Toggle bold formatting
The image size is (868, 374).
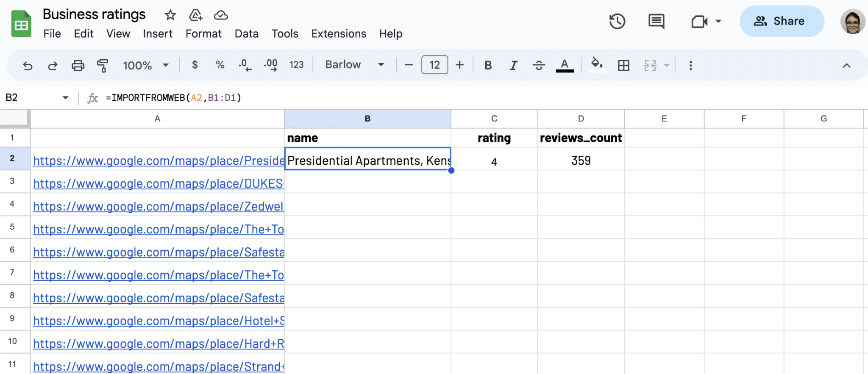[x=488, y=65]
